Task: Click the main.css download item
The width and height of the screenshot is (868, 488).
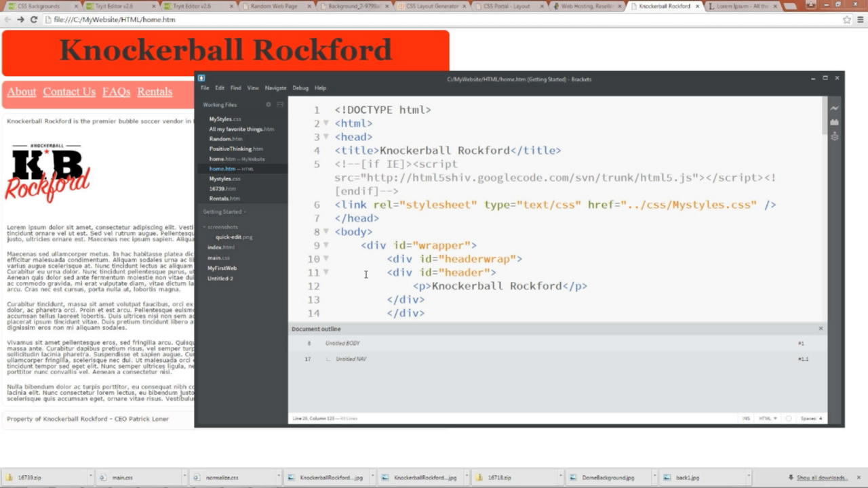Action: click(x=140, y=478)
